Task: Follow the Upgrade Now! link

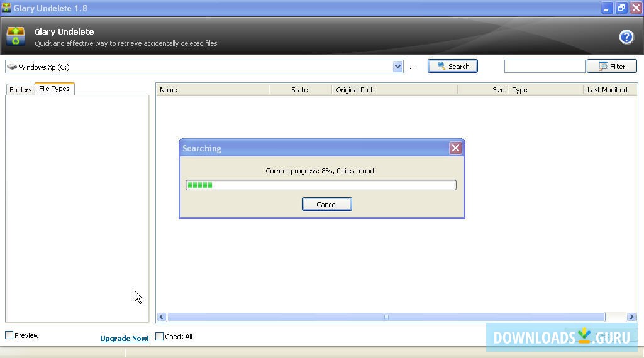Action: tap(125, 339)
